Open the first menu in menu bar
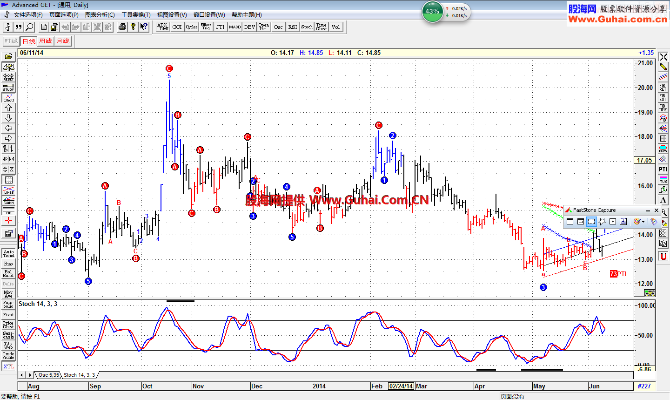670x400 pixels. pyautogui.click(x=26, y=16)
